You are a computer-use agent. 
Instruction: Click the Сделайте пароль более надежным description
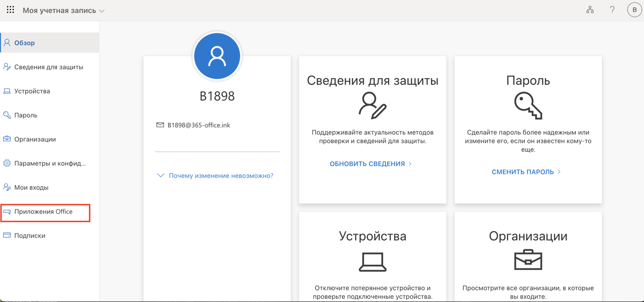(x=528, y=141)
